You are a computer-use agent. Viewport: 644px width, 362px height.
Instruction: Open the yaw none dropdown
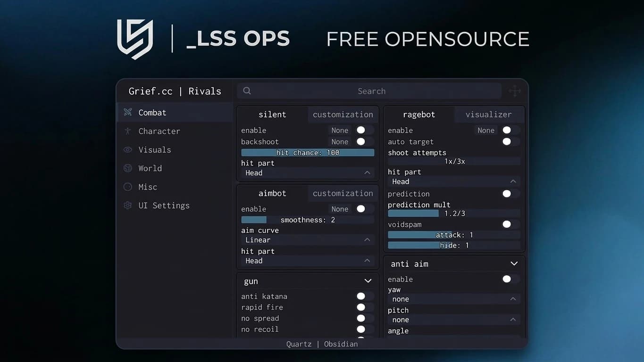(454, 299)
